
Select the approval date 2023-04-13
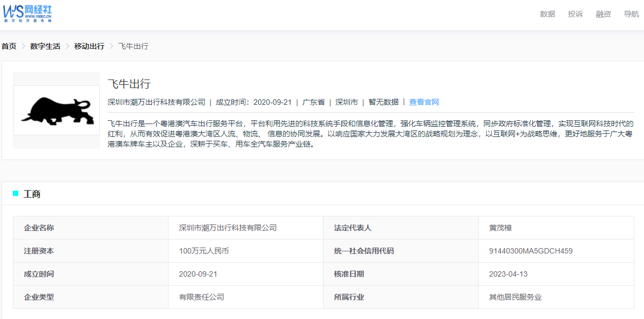point(508,274)
